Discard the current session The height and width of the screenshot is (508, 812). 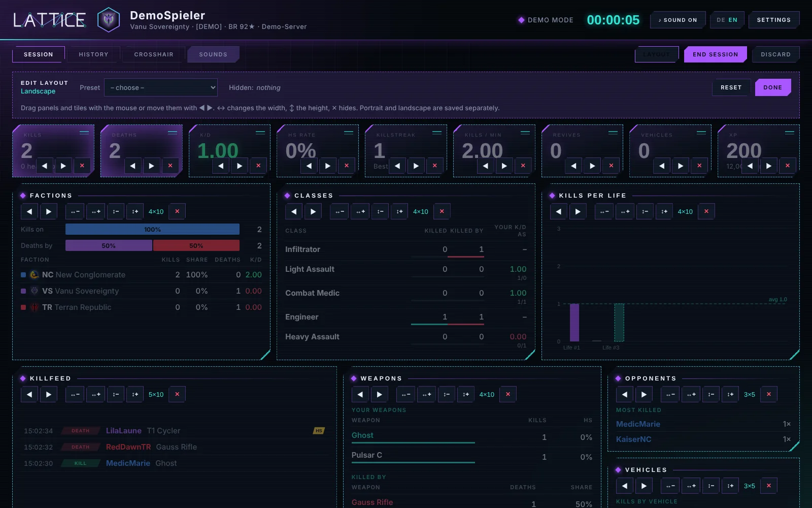(775, 54)
